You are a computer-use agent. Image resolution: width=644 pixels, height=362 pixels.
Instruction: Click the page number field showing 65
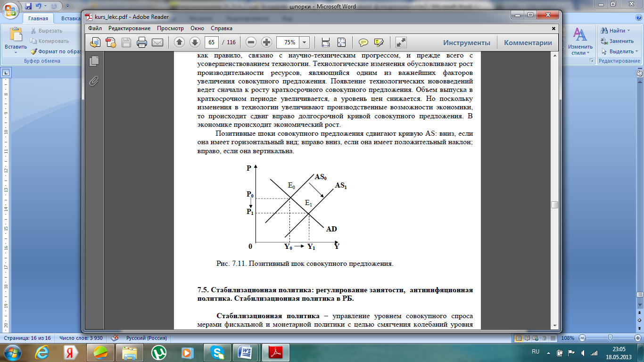211,42
